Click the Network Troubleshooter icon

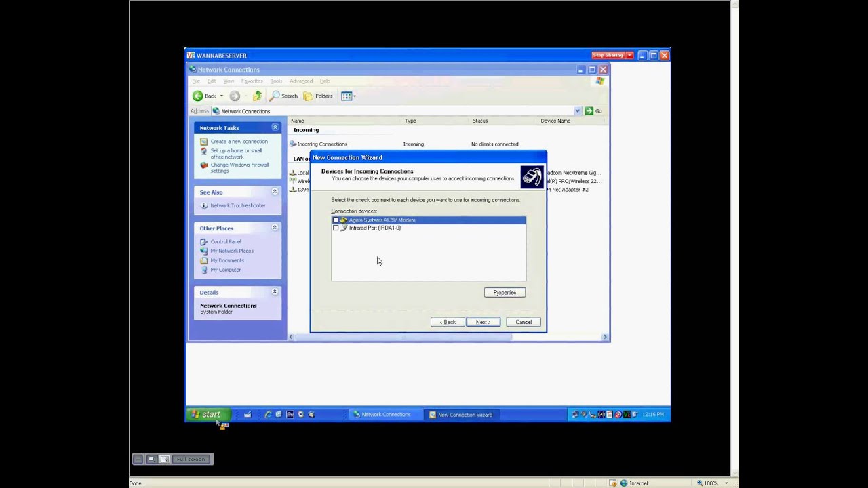203,205
